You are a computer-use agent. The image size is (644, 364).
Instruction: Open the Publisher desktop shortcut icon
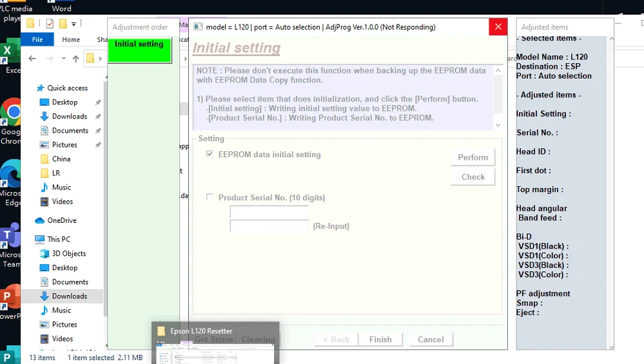(x=10, y=355)
